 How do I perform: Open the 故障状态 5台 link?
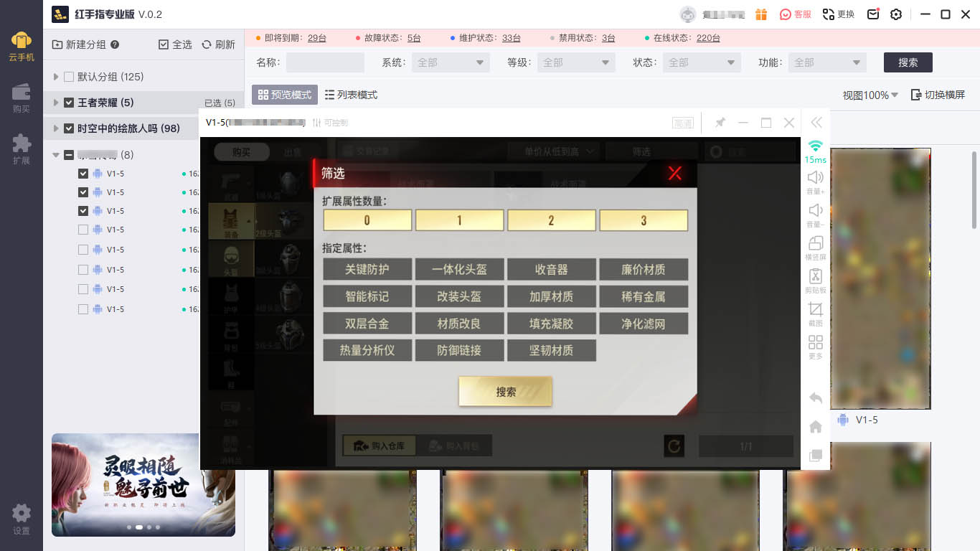(414, 38)
